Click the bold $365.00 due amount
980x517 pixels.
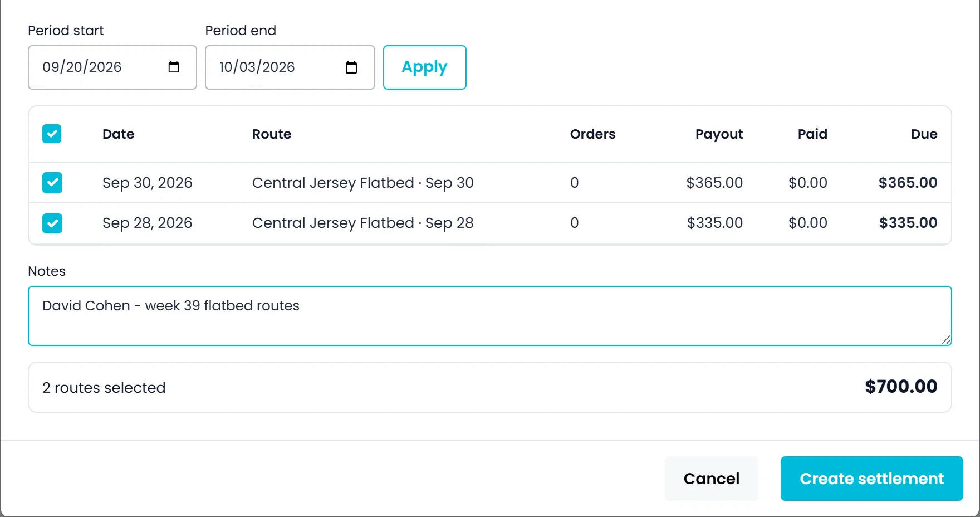(908, 183)
